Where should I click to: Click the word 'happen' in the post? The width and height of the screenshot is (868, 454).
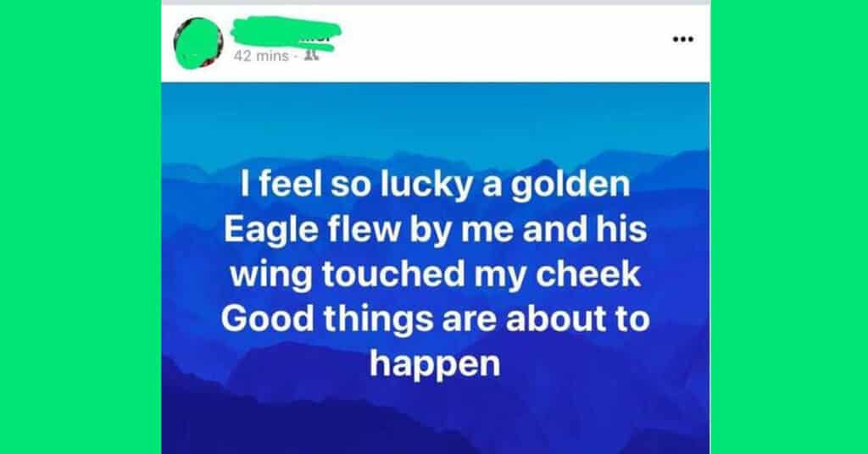[x=435, y=365]
